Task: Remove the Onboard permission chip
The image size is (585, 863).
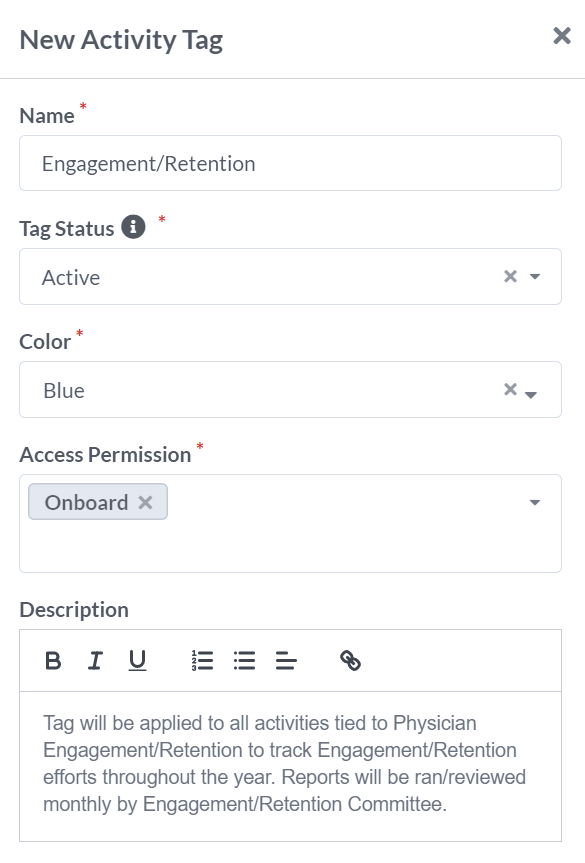Action: pos(145,502)
